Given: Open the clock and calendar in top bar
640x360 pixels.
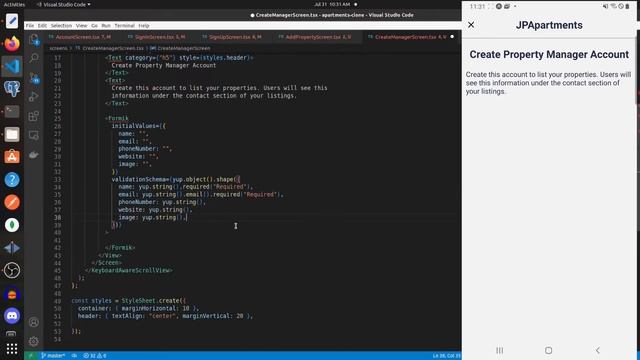Looking at the screenshot, I should click(x=332, y=4).
